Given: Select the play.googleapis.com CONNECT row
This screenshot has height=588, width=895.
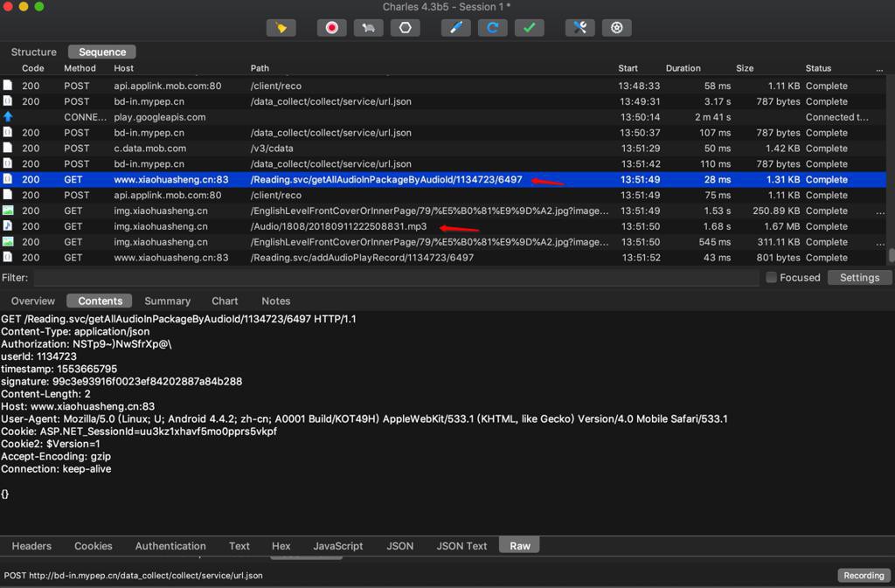Looking at the screenshot, I should pos(443,117).
